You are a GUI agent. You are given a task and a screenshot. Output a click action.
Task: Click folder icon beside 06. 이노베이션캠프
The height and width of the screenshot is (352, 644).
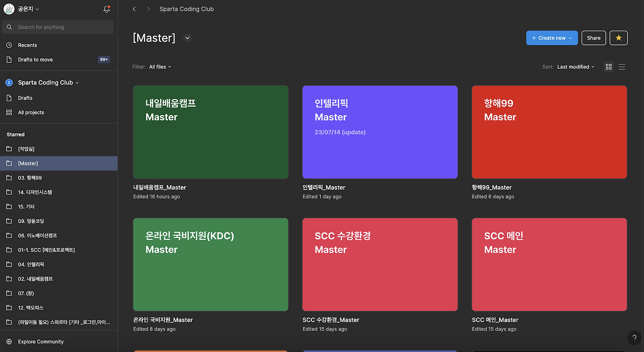[9, 235]
